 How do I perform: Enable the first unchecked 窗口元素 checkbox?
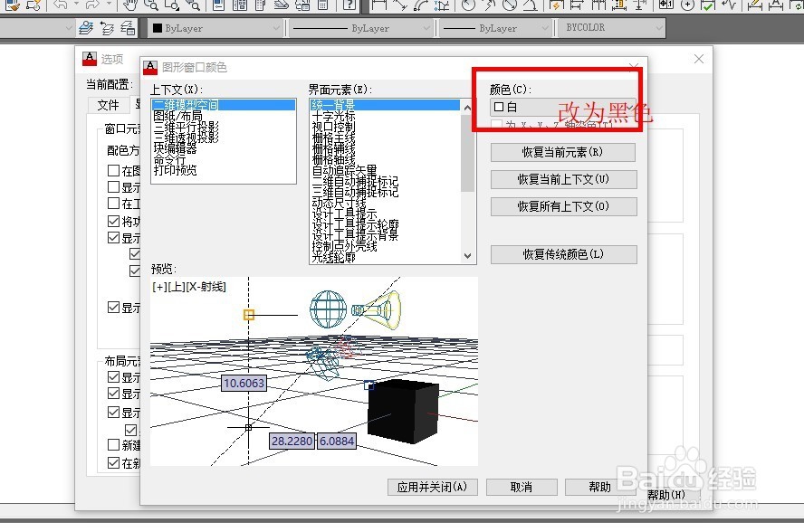tap(113, 170)
